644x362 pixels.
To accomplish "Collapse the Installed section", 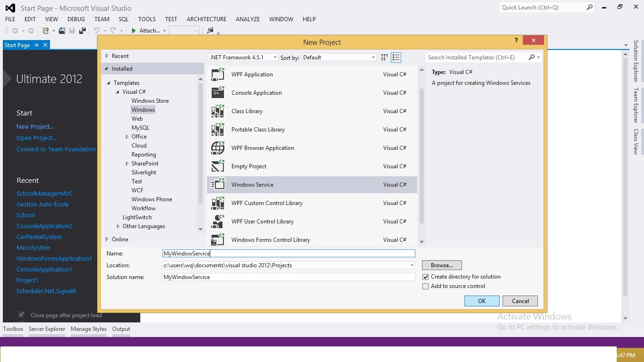I will click(x=107, y=69).
